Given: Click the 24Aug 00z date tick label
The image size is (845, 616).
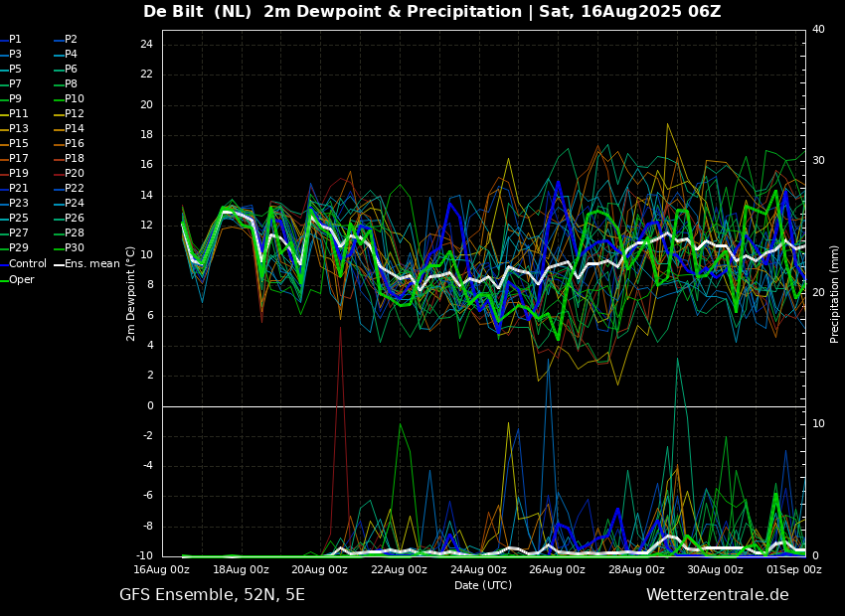Looking at the screenshot, I should (478, 570).
